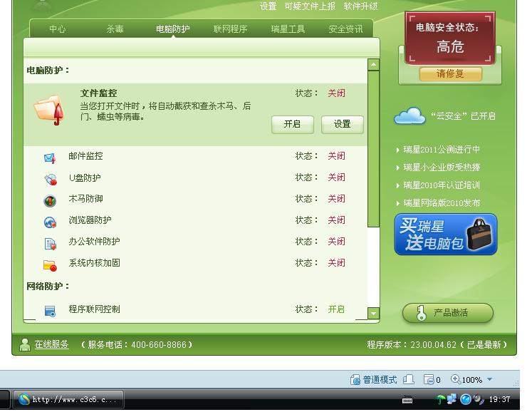
Task: Click the 19:37 taskbar clock
Action: point(499,399)
